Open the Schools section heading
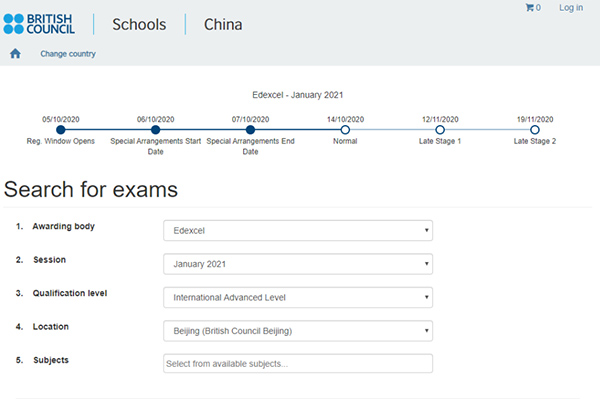This screenshot has height=400, width=600. coord(139,24)
